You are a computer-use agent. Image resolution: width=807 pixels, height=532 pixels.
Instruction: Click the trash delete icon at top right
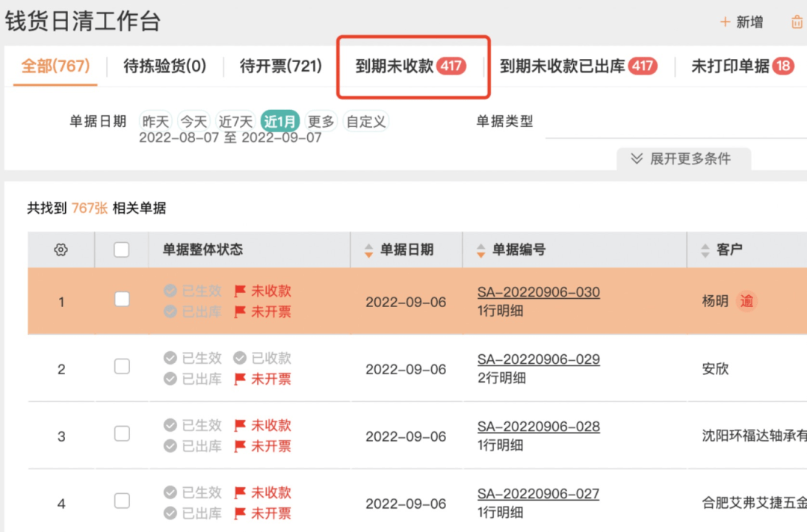click(x=797, y=22)
